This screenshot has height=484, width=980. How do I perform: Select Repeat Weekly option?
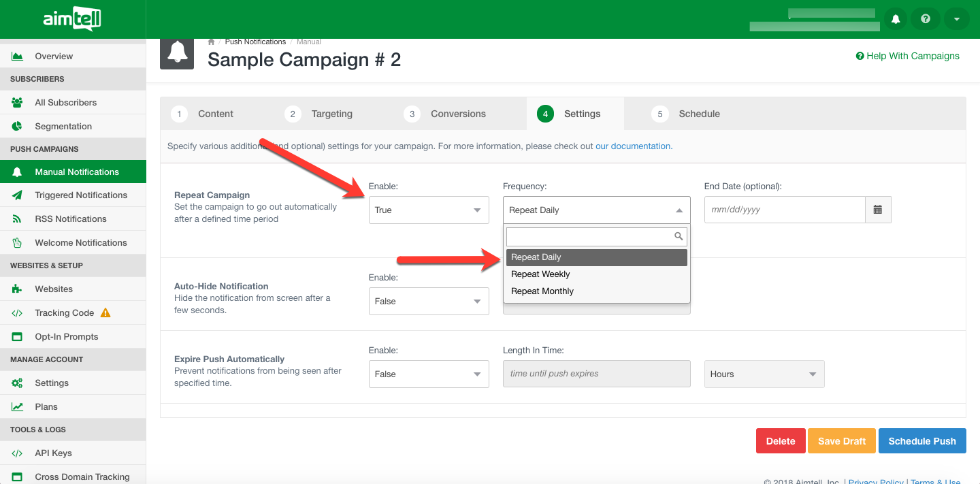540,274
